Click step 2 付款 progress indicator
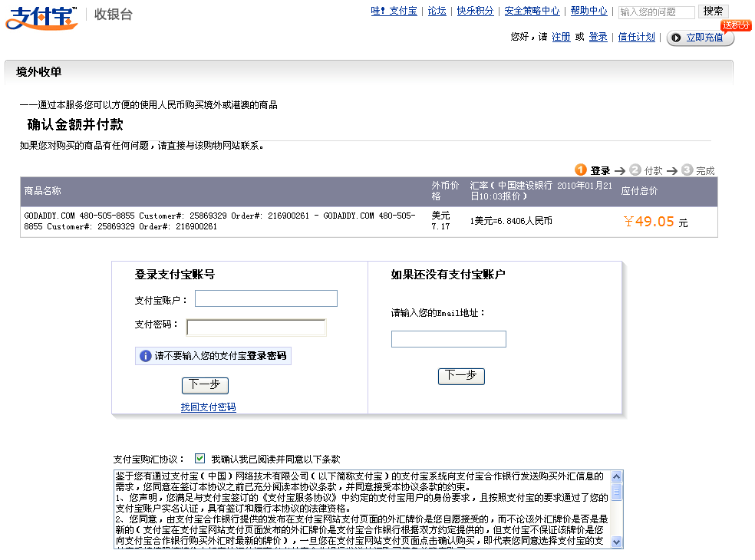 pyautogui.click(x=646, y=170)
